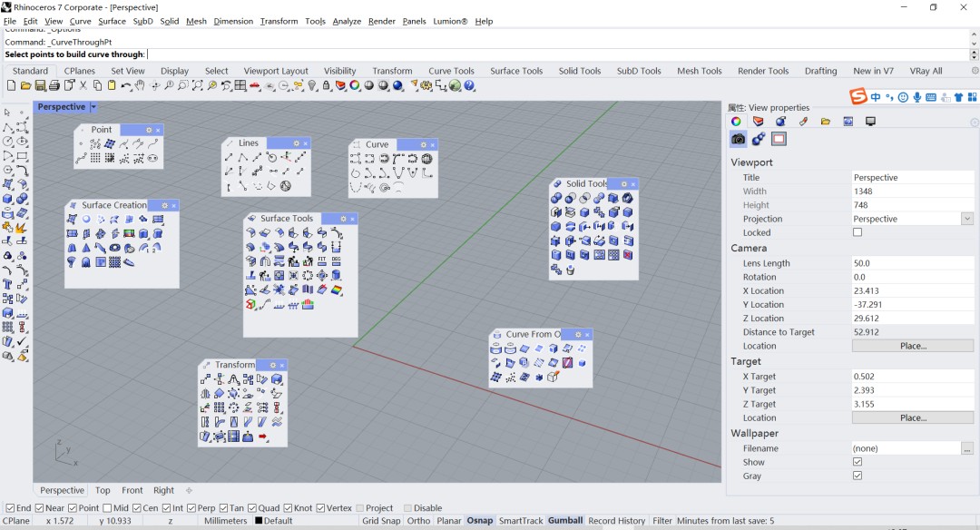Open the Solid Tools palette gear options
This screenshot has height=530, width=980.
pyautogui.click(x=623, y=183)
